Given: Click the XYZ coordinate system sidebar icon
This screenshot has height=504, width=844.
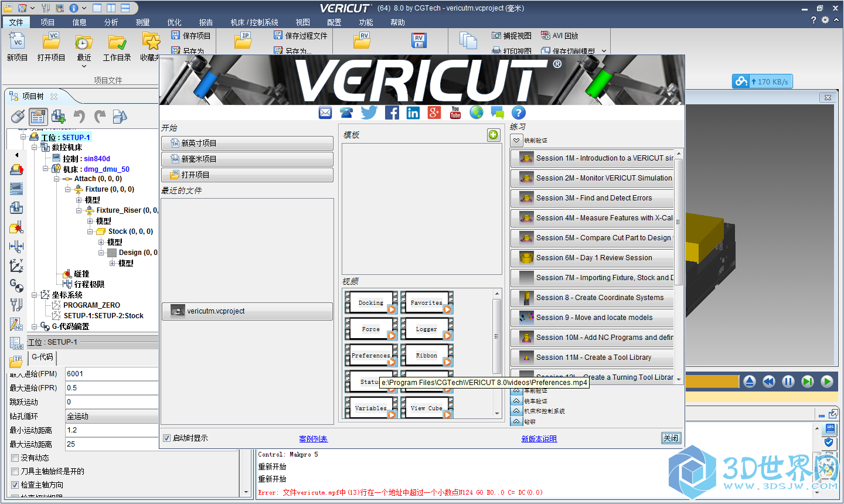Looking at the screenshot, I should pyautogui.click(x=16, y=266).
